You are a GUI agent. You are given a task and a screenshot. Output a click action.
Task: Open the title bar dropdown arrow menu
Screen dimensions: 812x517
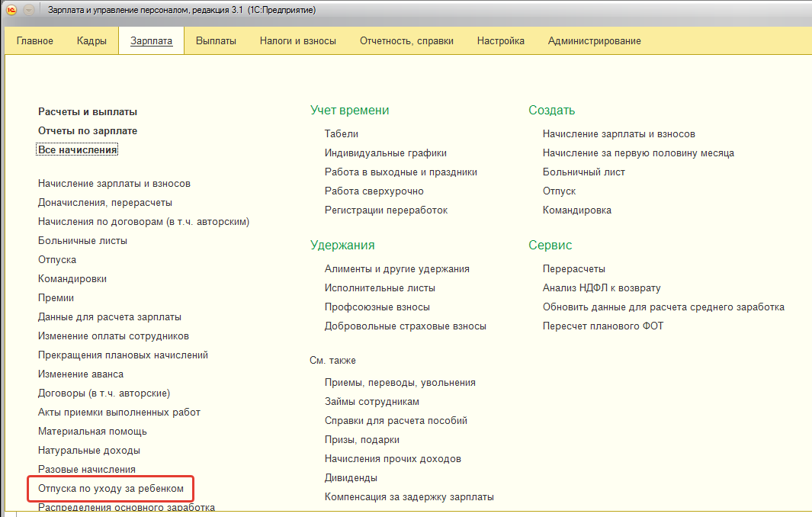pyautogui.click(x=29, y=10)
